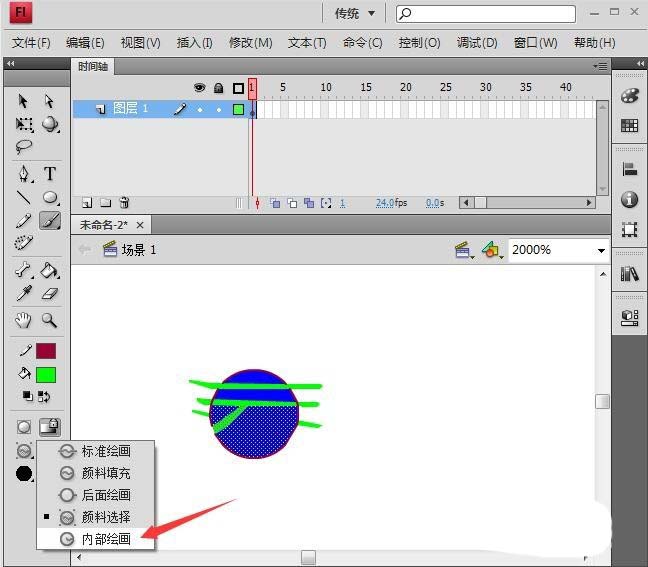This screenshot has height=567, width=648.
Task: Open the brush size dropdown
Action: click(24, 474)
